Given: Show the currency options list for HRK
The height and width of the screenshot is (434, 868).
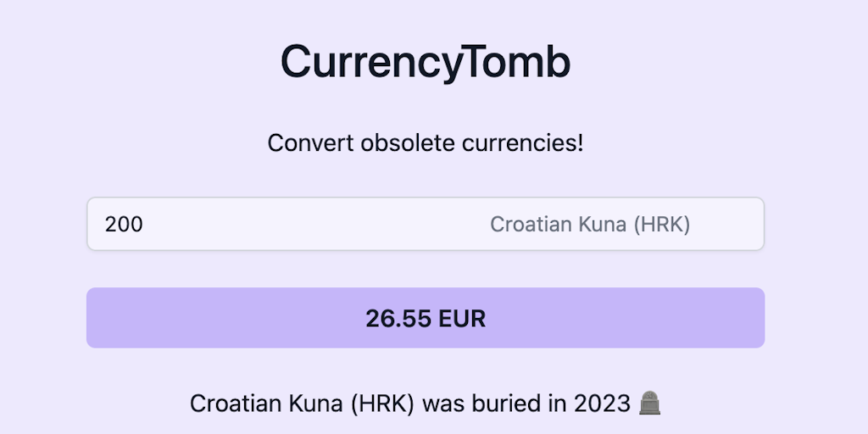Looking at the screenshot, I should (590, 225).
